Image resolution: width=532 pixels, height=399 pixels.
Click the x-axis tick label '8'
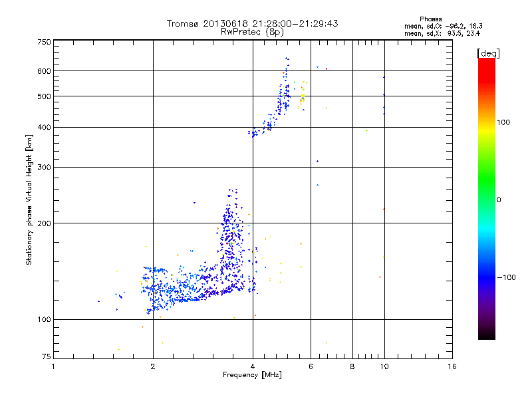352,366
